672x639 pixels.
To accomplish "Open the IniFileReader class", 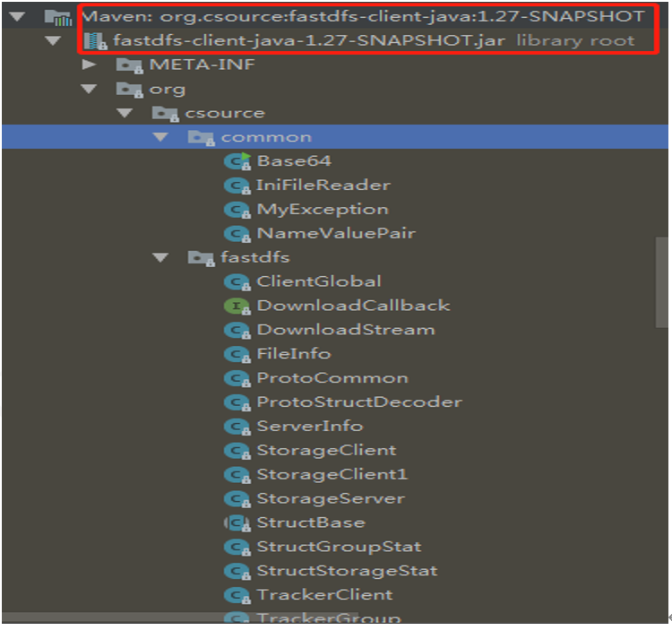I will point(323,186).
